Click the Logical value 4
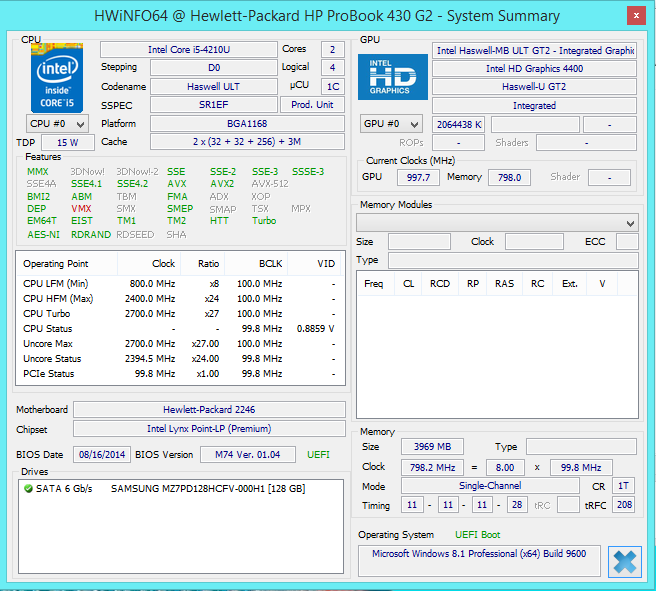 pos(333,67)
